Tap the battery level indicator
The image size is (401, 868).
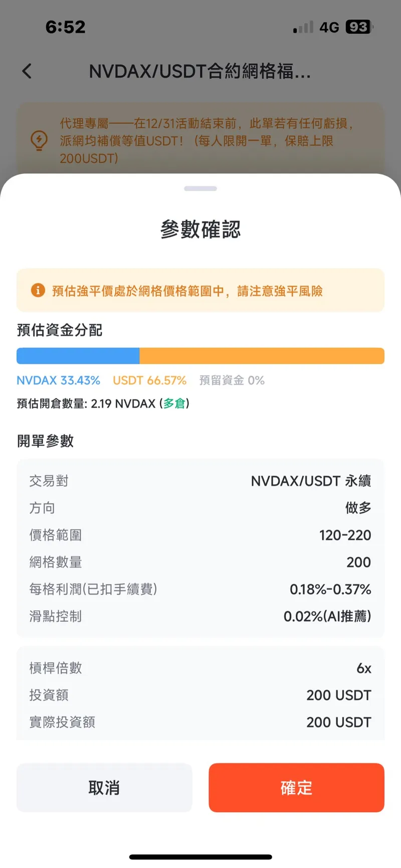point(359,27)
